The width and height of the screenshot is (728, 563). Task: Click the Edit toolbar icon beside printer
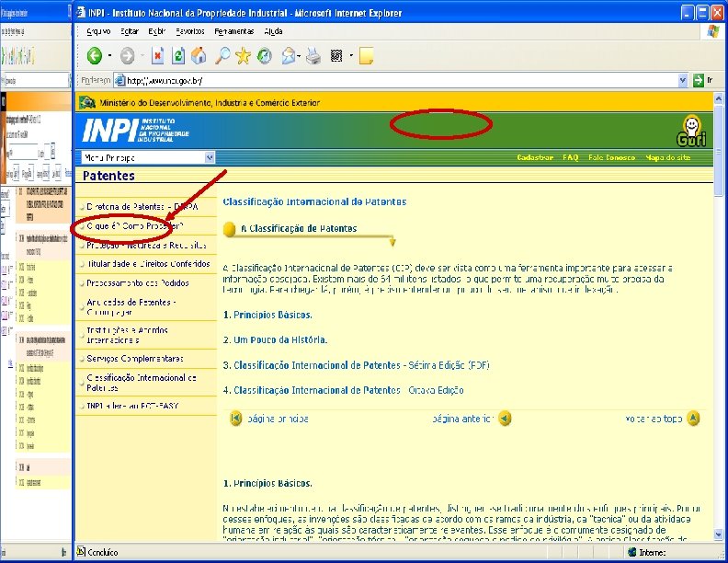[x=336, y=56]
